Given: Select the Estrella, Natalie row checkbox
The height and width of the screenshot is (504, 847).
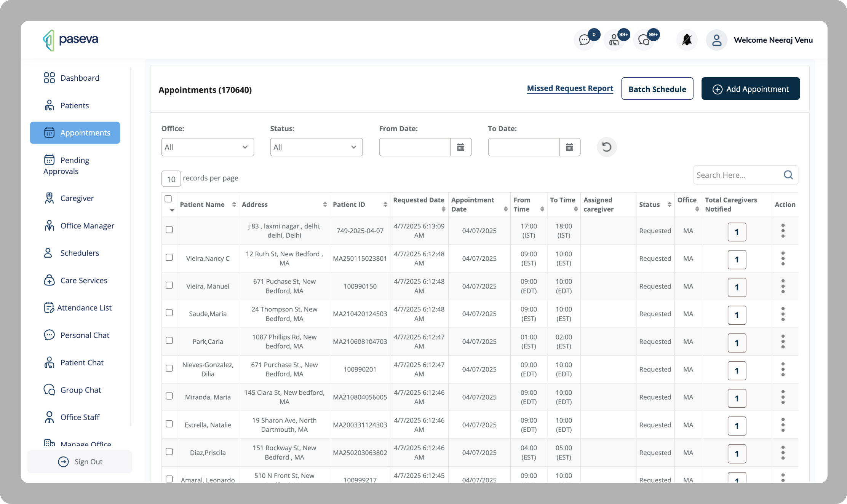Looking at the screenshot, I should [169, 424].
